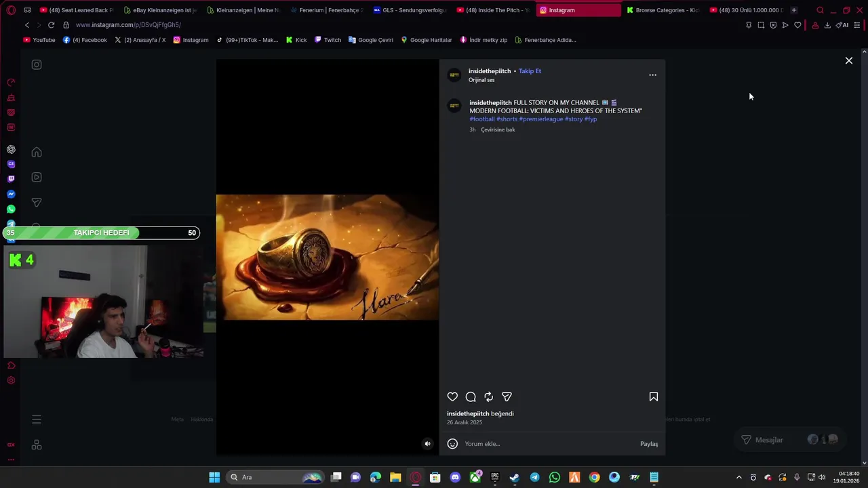Viewport: 868px width, 488px height.
Task: Repost using the circular arrows icon
Action: (488, 396)
